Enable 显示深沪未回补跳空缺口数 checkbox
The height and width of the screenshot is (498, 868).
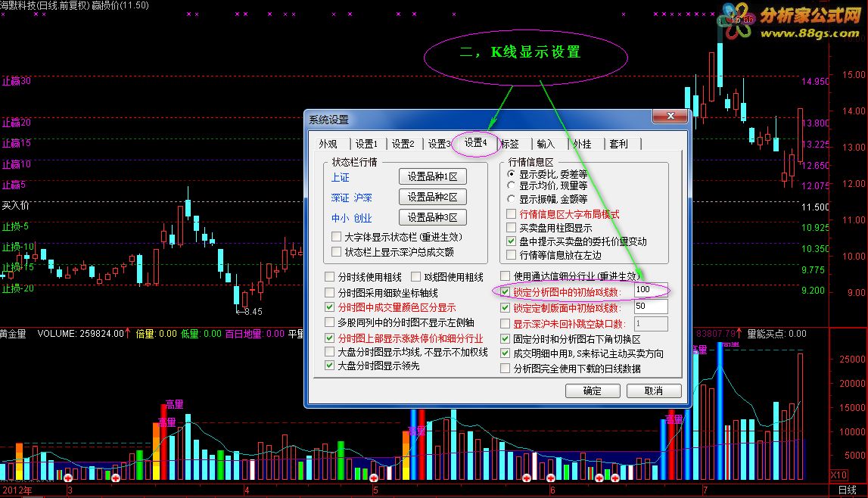click(x=506, y=324)
